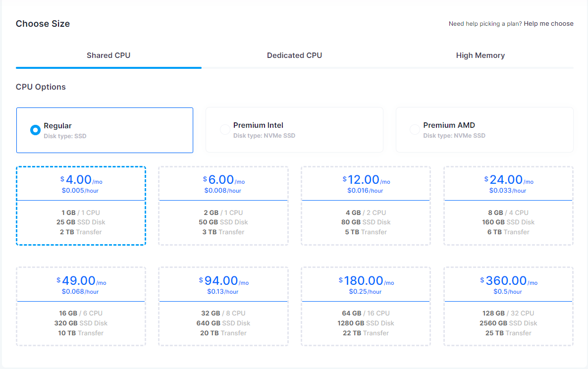This screenshot has width=588, height=369.
Task: Pick the $12.00/mo 4 GB plan
Action: (x=366, y=206)
